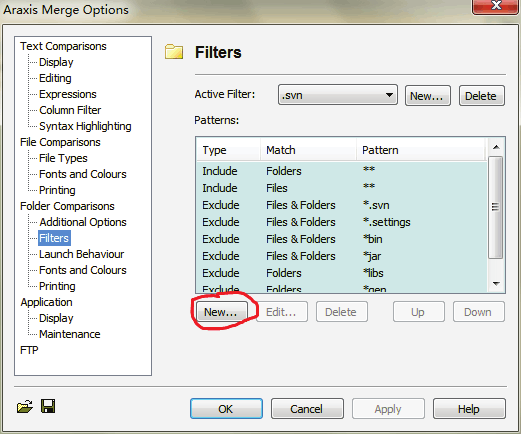Click the Delete pattern button

342,312
